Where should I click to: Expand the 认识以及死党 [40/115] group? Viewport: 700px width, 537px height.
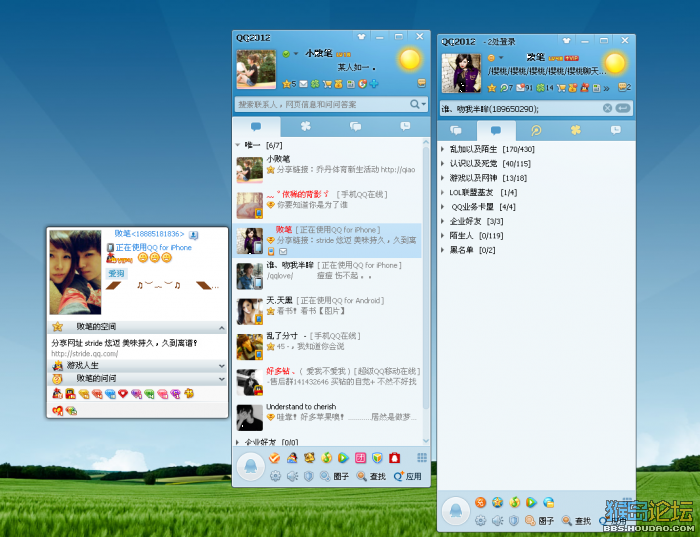click(442, 163)
